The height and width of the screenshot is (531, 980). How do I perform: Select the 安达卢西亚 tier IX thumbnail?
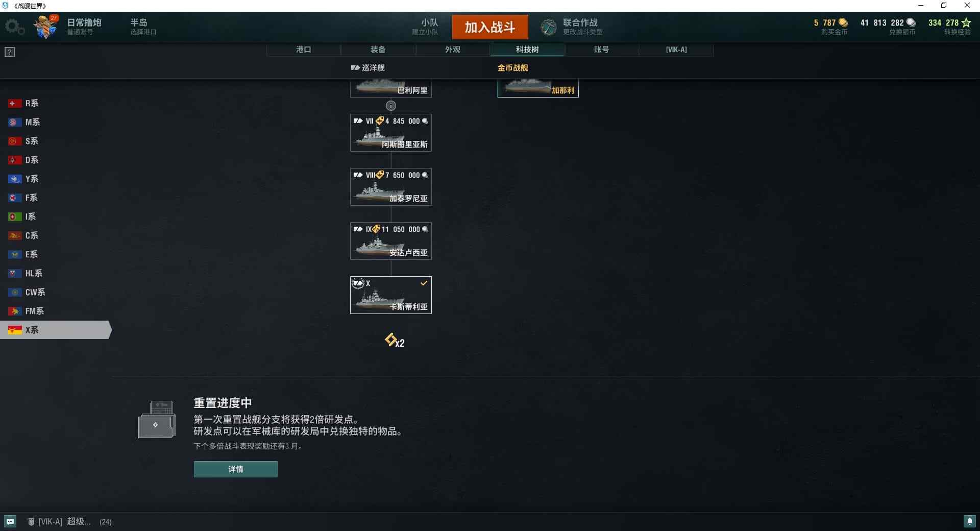(391, 241)
